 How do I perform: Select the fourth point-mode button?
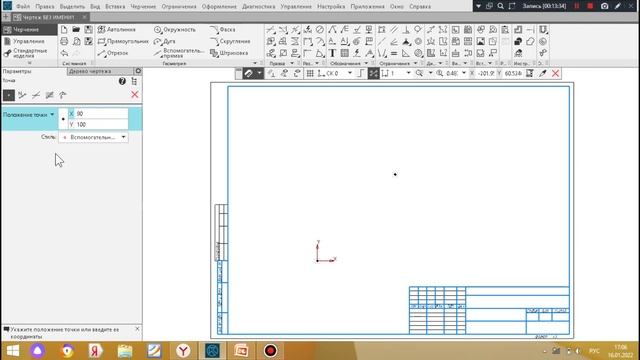click(49, 95)
